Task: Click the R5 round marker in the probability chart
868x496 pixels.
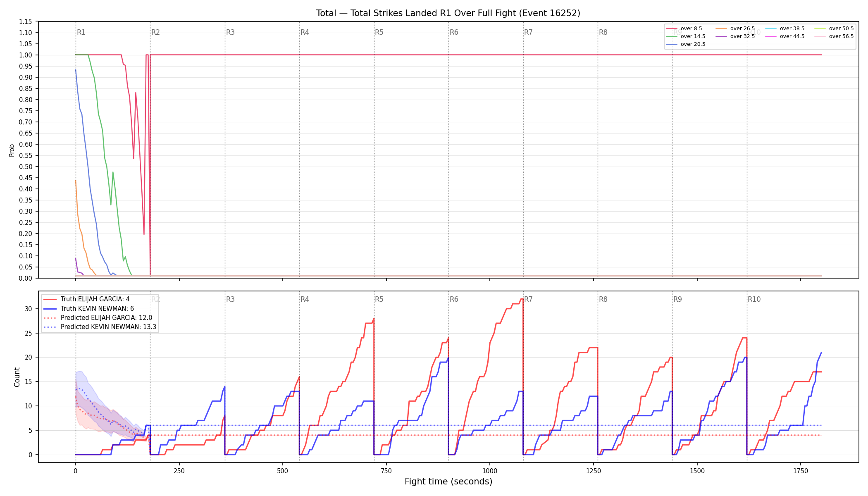Action: point(379,32)
